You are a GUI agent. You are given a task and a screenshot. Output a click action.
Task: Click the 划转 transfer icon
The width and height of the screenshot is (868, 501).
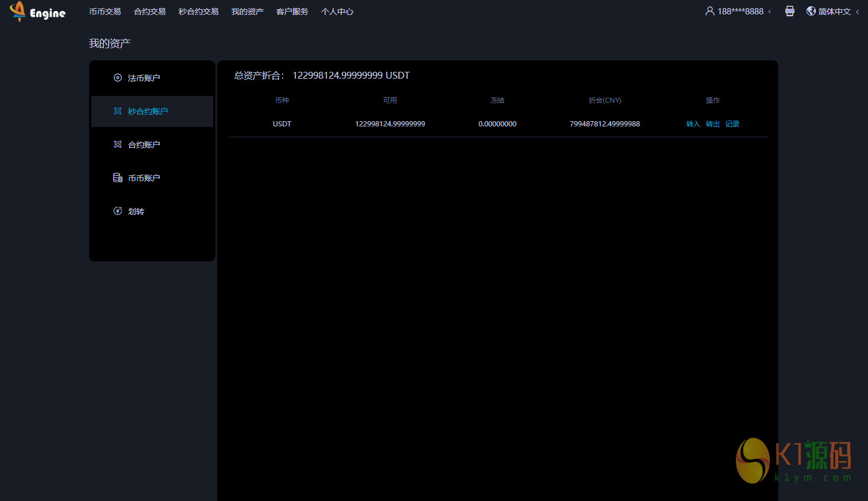[118, 211]
